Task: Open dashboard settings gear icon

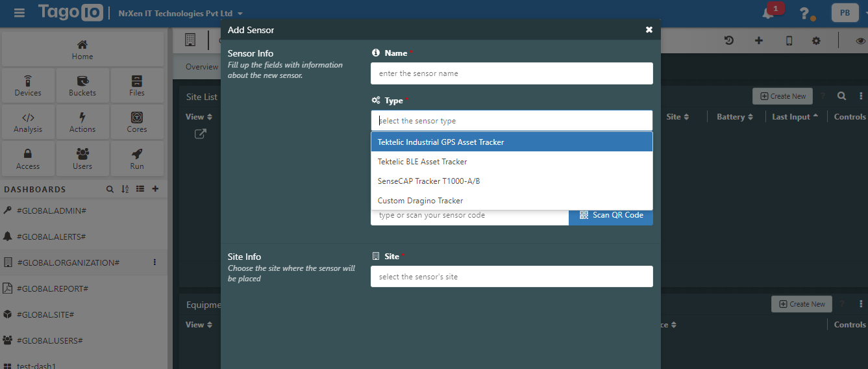Action: (816, 40)
